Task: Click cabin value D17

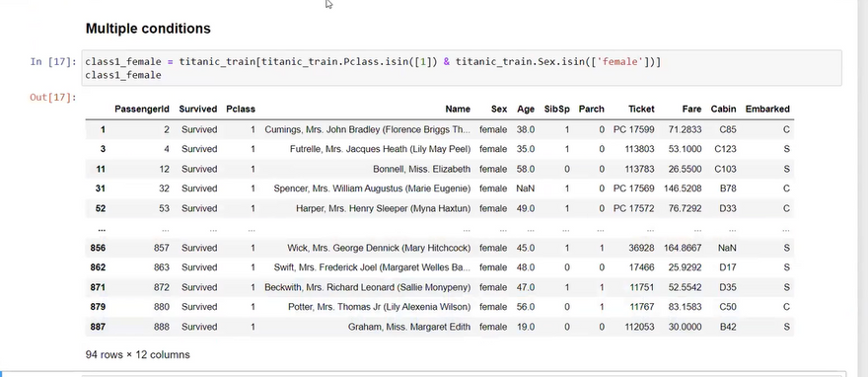Action: pyautogui.click(x=728, y=267)
